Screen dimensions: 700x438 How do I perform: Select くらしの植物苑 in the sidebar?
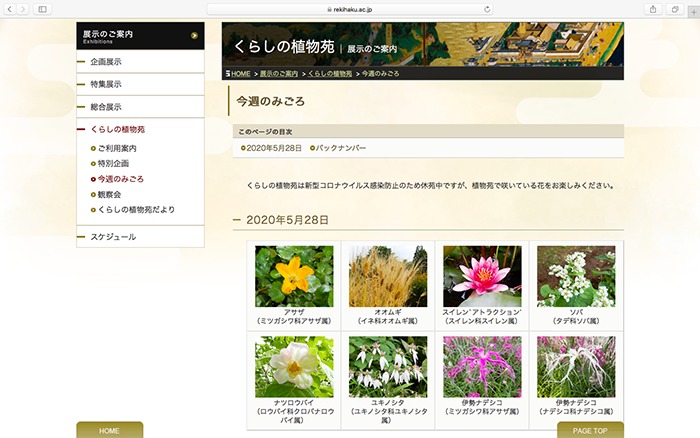118,129
